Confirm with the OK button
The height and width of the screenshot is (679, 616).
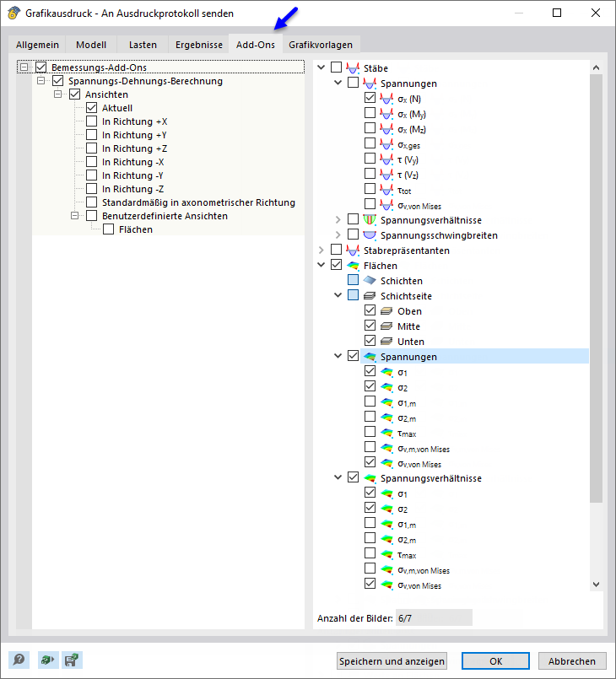click(x=495, y=660)
